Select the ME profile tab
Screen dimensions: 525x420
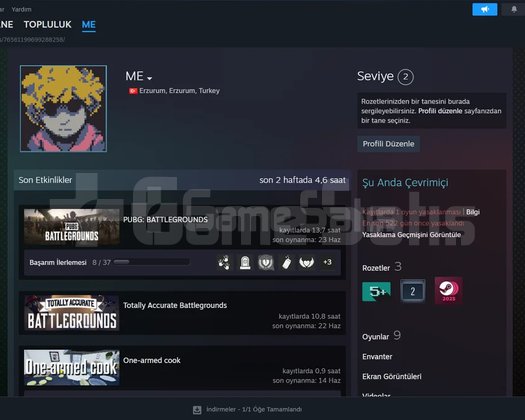(x=89, y=24)
